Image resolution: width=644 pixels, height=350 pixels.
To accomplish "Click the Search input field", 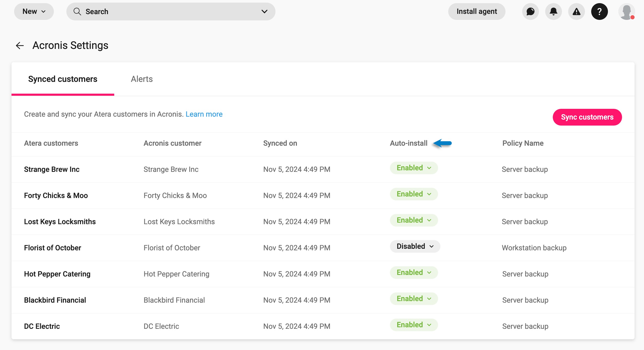I will [171, 12].
